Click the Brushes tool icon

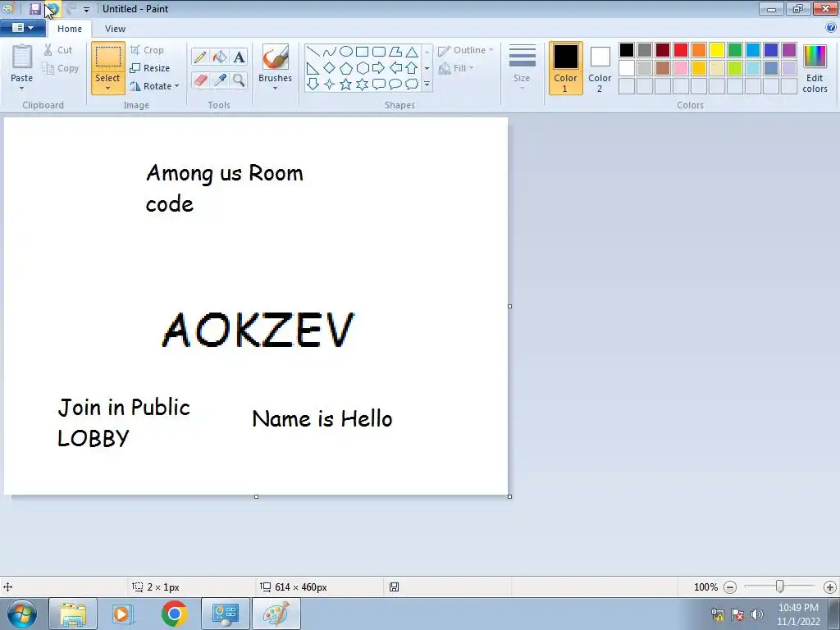tap(275, 57)
